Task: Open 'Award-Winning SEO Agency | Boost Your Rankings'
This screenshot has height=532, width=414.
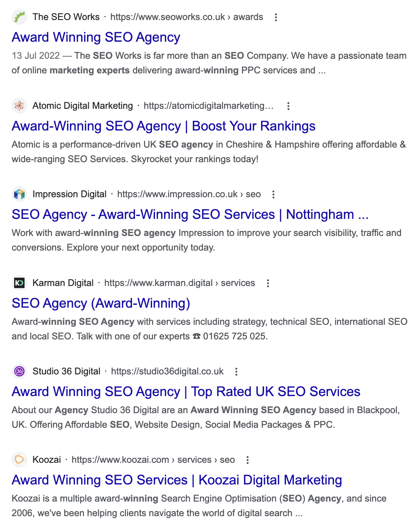Action: pos(163,126)
